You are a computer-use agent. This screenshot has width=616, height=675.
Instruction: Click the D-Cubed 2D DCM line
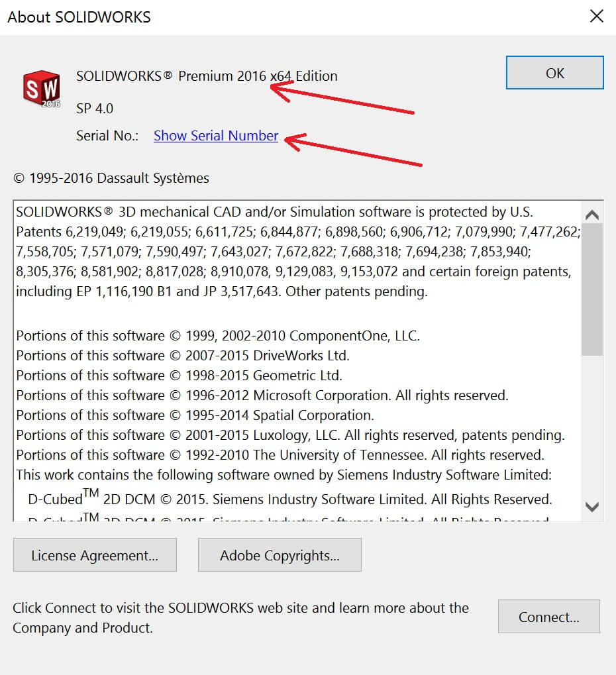point(289,498)
